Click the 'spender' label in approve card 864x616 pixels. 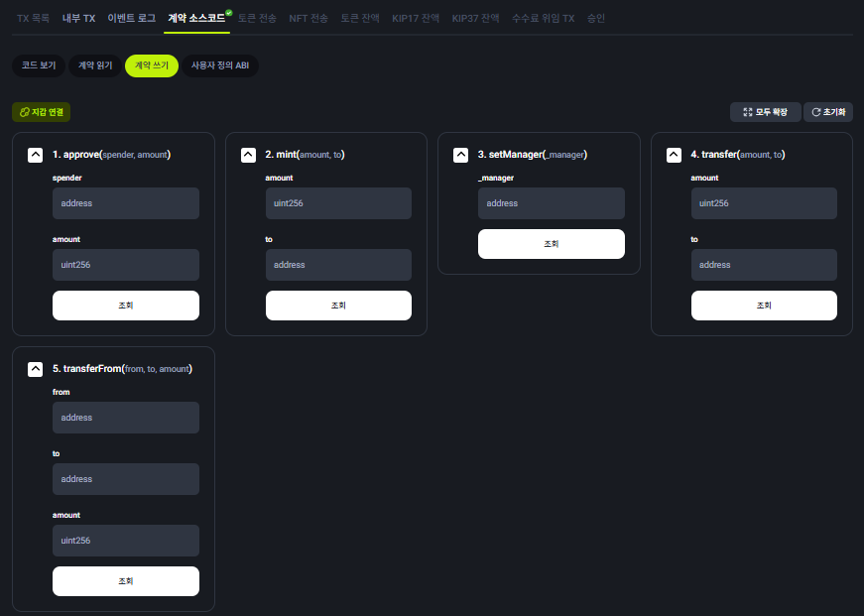[67, 178]
